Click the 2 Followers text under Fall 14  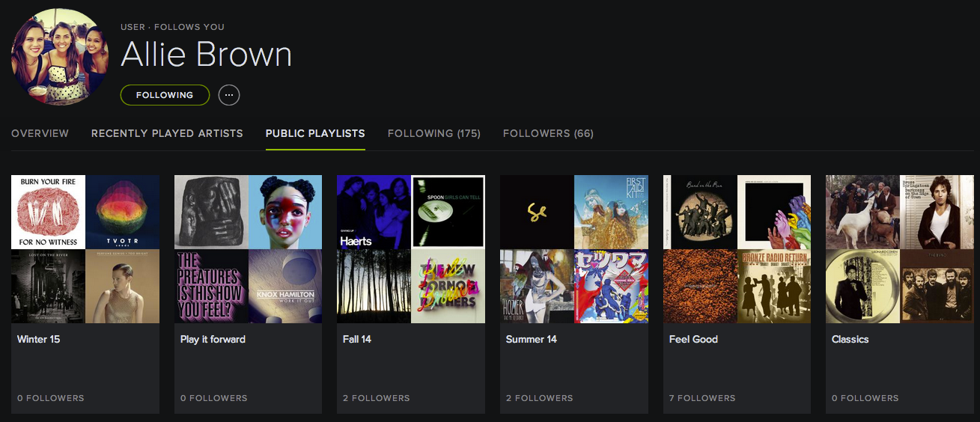point(377,398)
